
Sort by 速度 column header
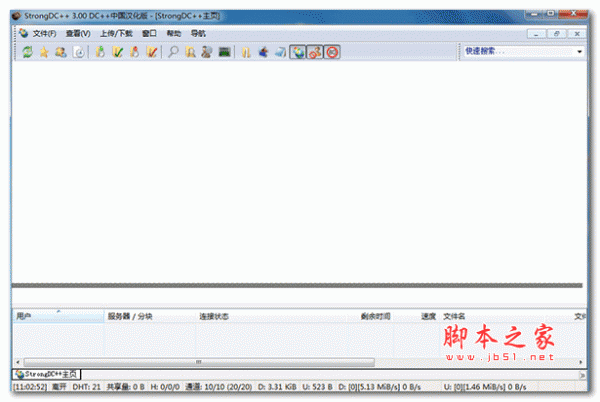click(x=416, y=316)
